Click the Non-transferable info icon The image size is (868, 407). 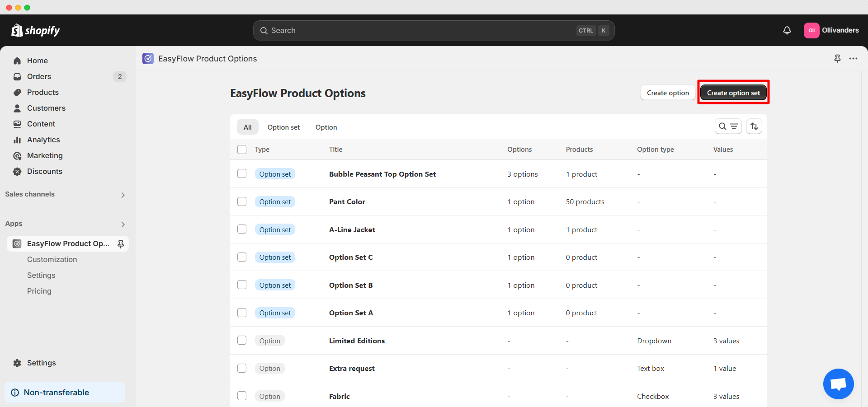point(15,392)
